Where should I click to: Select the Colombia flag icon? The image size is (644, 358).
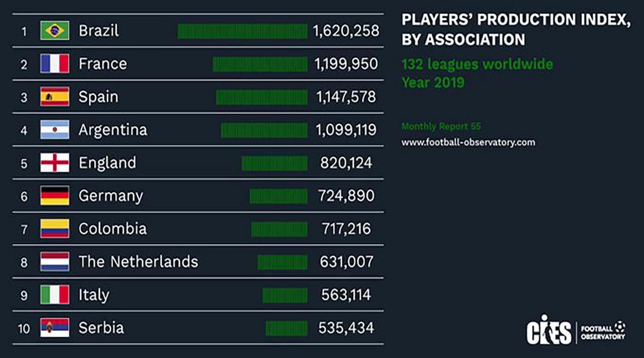[x=55, y=229]
